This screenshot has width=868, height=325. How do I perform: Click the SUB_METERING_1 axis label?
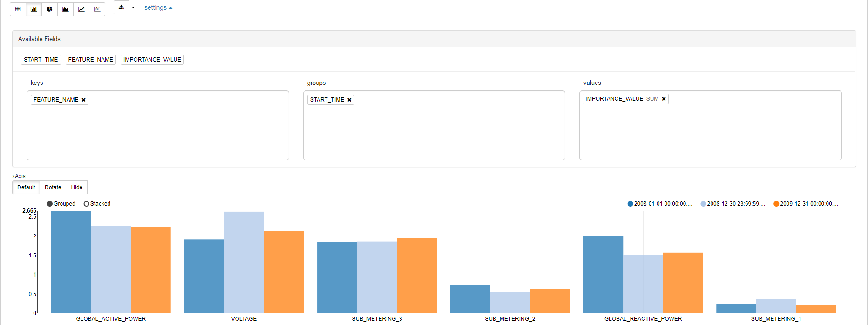[776, 319]
